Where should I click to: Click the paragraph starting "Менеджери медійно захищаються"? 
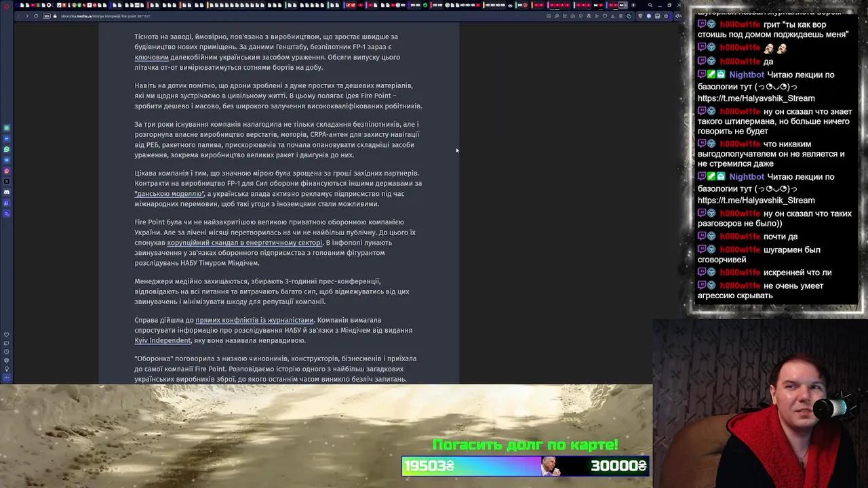272,291
